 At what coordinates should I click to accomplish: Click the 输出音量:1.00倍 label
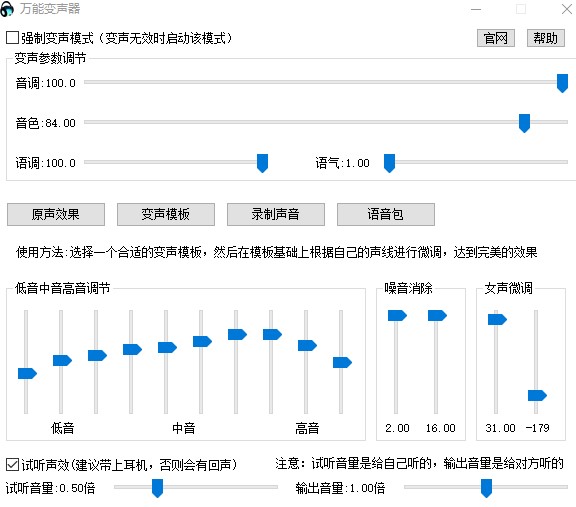[x=341, y=488]
